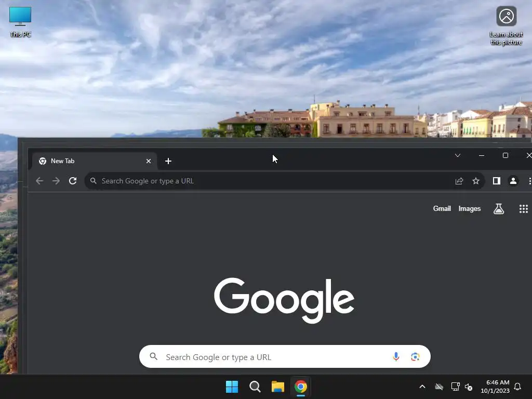Show hidden tray icons chevron

coord(422,387)
